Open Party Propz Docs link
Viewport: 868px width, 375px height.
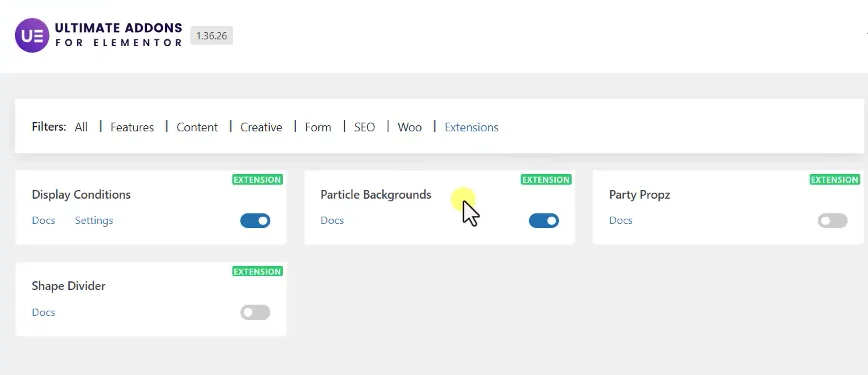pyautogui.click(x=621, y=220)
